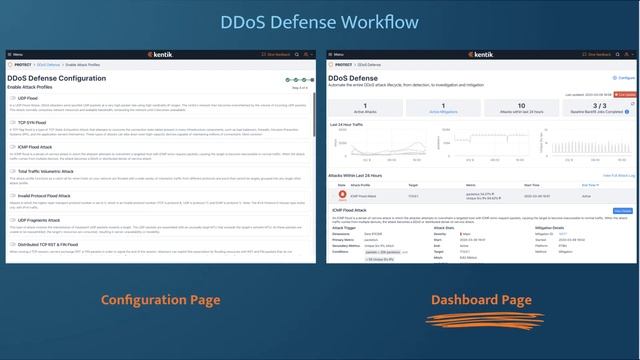Open Give feedback in Configuration Page window
This screenshot has width=640, height=360.
click(x=276, y=54)
